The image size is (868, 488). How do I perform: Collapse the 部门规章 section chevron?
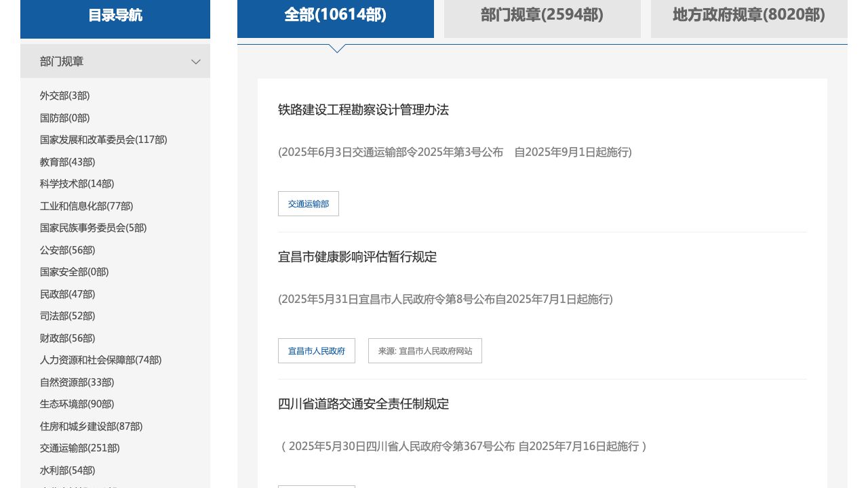point(196,62)
